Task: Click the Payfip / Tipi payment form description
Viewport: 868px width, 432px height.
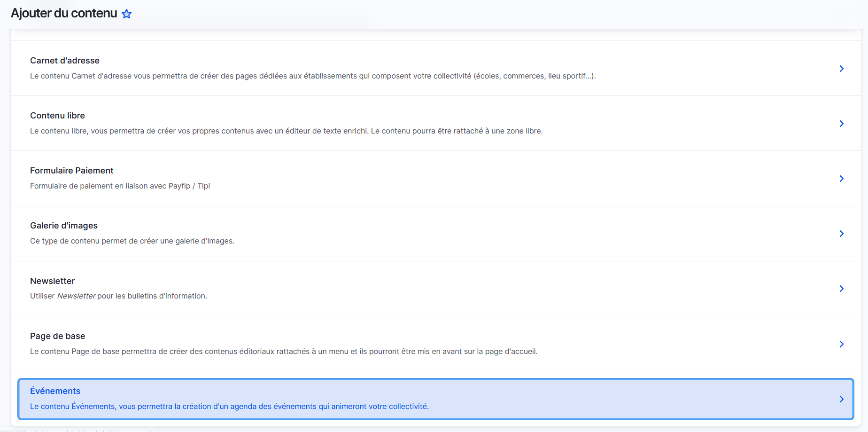Action: tap(120, 186)
